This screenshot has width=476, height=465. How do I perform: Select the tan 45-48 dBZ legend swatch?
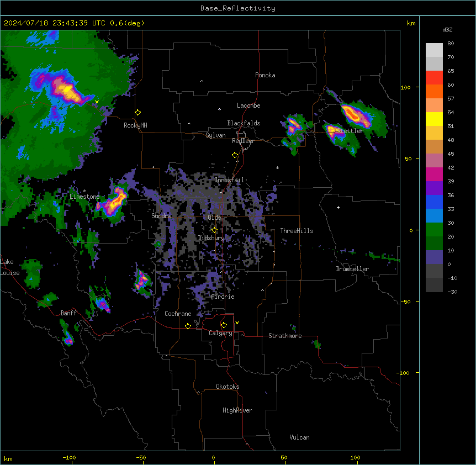pyautogui.click(x=434, y=147)
